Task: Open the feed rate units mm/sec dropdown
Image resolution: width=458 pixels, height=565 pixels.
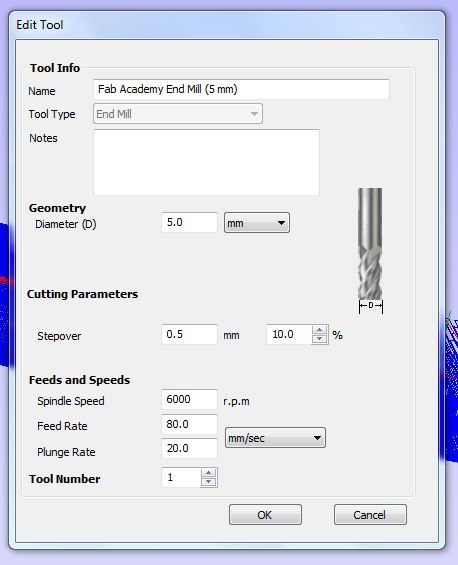Action: coord(275,438)
